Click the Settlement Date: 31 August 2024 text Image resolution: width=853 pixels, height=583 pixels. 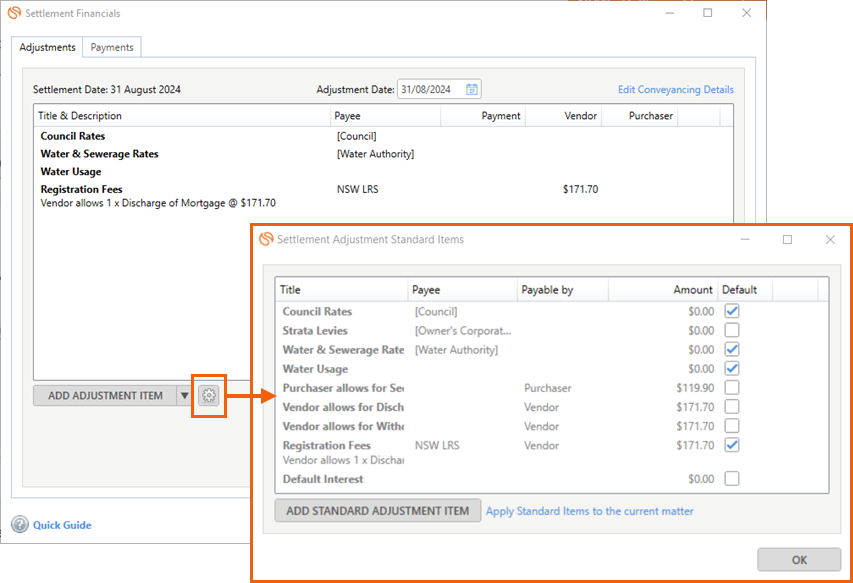click(x=107, y=89)
